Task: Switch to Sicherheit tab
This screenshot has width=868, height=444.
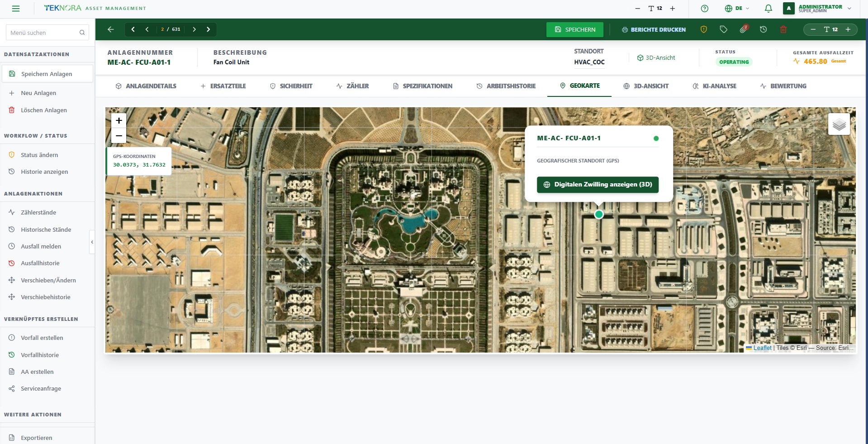Action: (x=291, y=86)
